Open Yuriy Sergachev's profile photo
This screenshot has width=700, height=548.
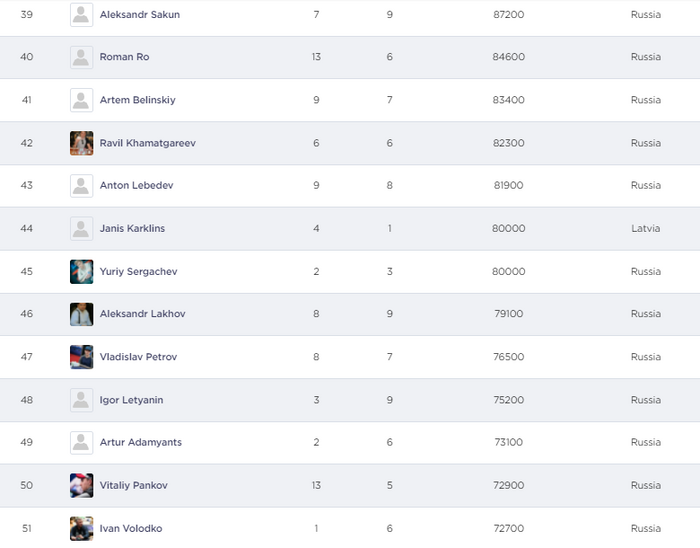tap(82, 271)
